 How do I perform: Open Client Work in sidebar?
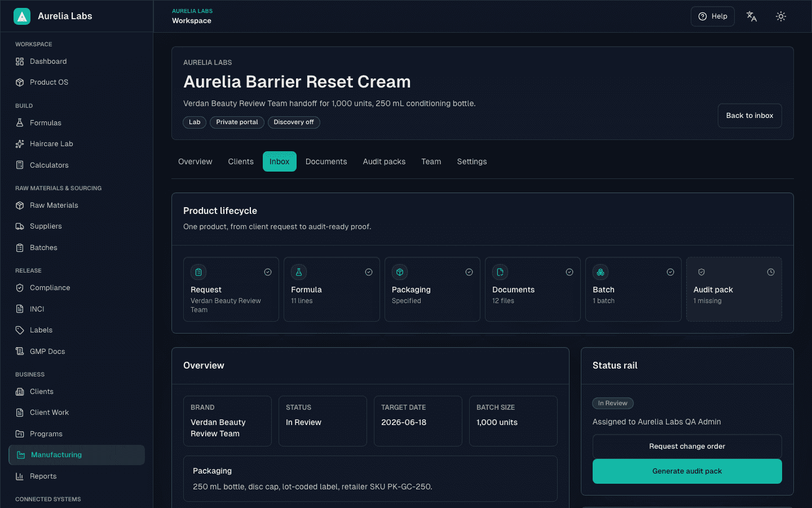tap(77, 413)
